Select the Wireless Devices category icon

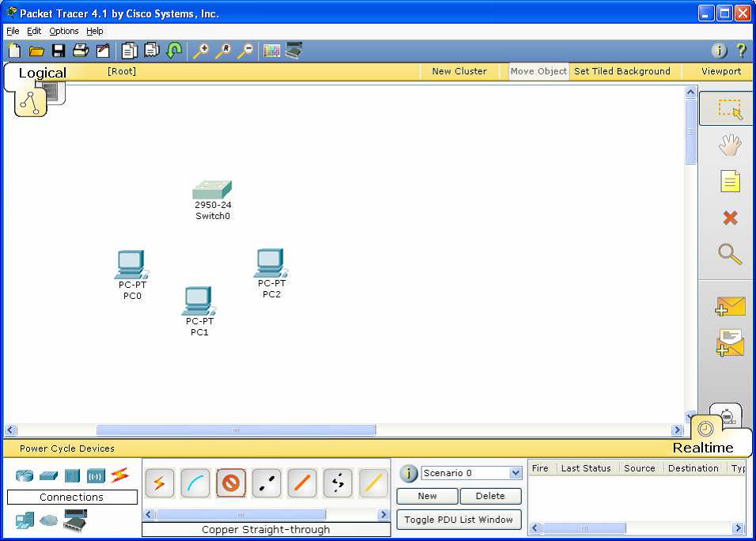click(x=96, y=476)
